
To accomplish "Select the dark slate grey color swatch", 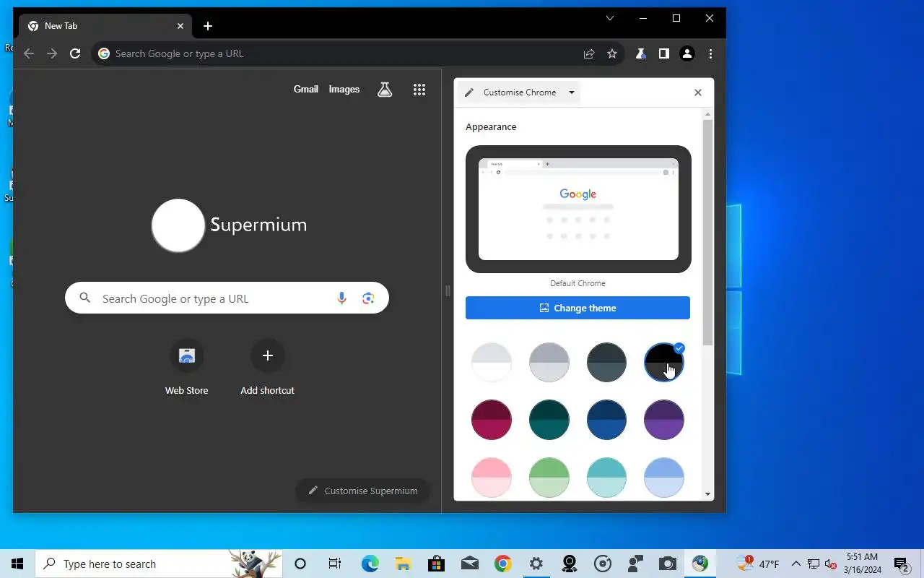I will pos(606,362).
